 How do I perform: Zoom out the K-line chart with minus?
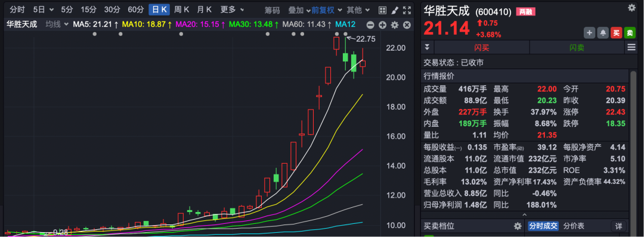pyautogui.click(x=370, y=25)
